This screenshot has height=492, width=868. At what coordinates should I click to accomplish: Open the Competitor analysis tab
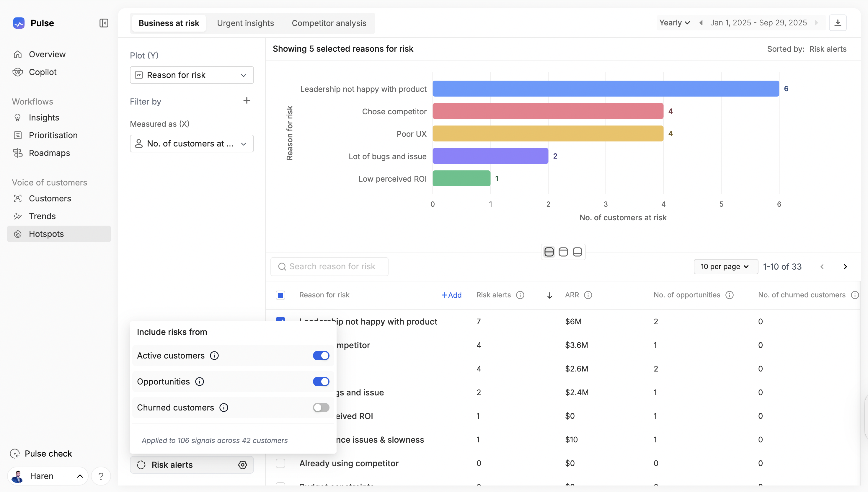[329, 23]
